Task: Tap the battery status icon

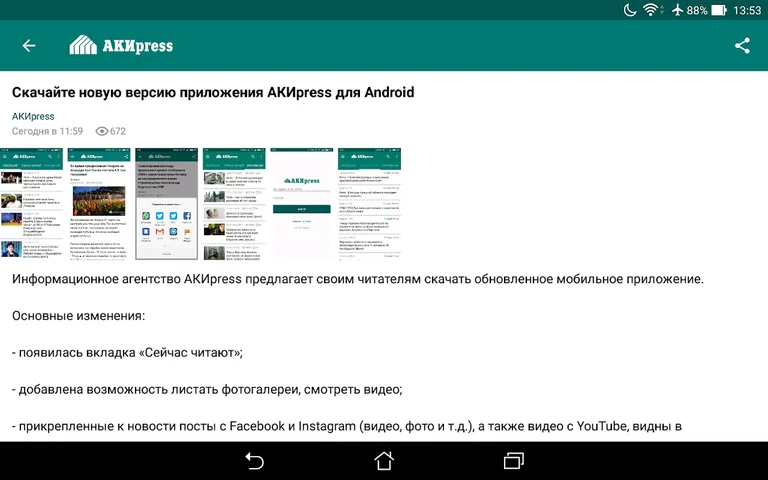Action: pos(719,10)
